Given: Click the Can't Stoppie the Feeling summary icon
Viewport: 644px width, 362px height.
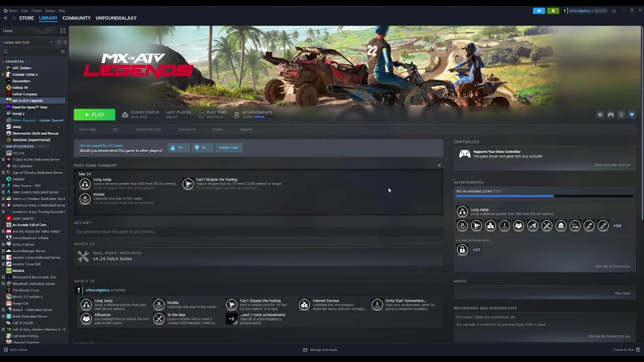Looking at the screenshot, I should (x=188, y=184).
